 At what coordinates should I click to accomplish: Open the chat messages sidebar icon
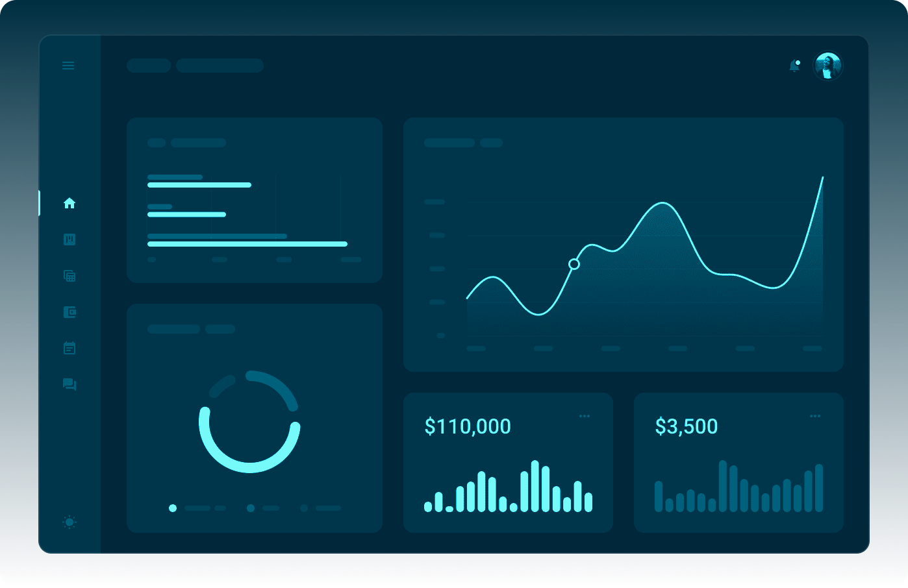tap(69, 385)
